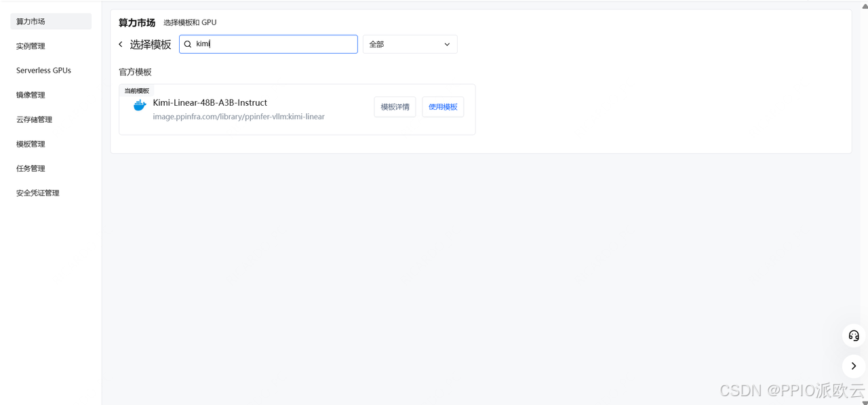868x405 pixels.
Task: Click the Docker whale icon for Kimi-Linear
Action: click(x=140, y=105)
